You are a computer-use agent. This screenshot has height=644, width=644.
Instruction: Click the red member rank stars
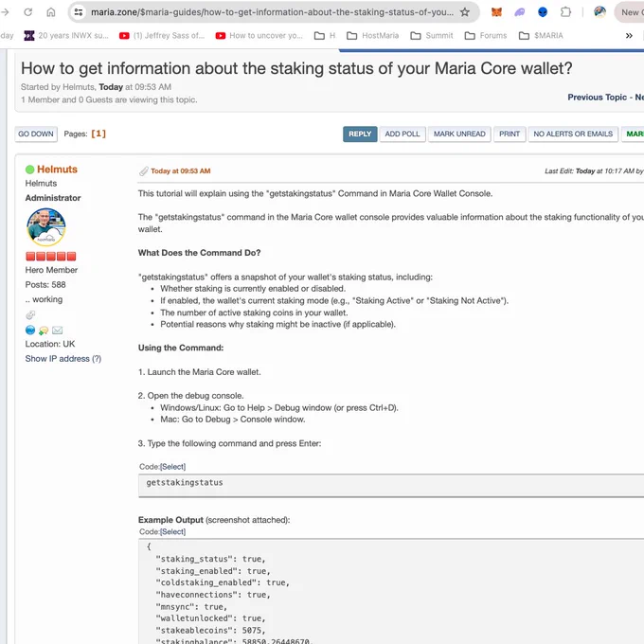(x=50, y=257)
